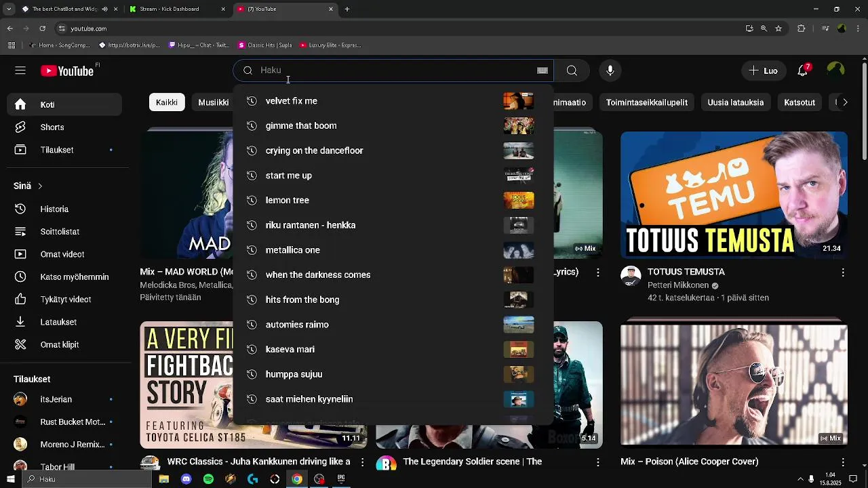Open Rust Bucket Mot... subscription channel
The width and height of the screenshot is (868, 488).
coord(65,422)
